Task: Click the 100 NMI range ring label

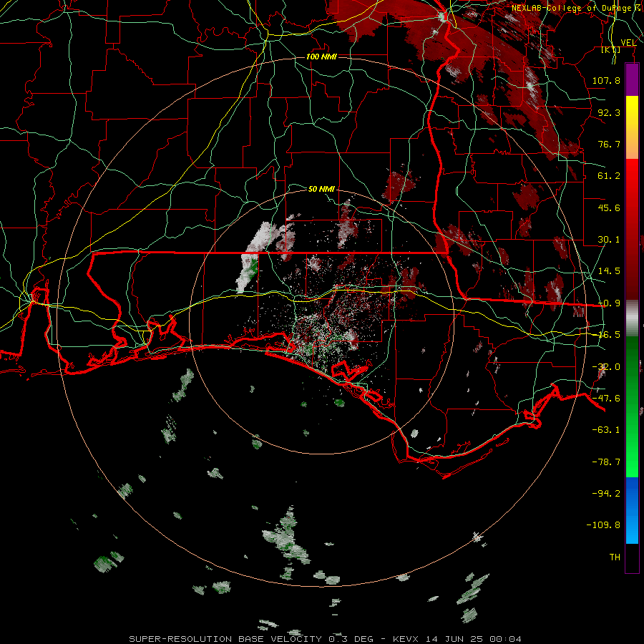Action: [321, 57]
